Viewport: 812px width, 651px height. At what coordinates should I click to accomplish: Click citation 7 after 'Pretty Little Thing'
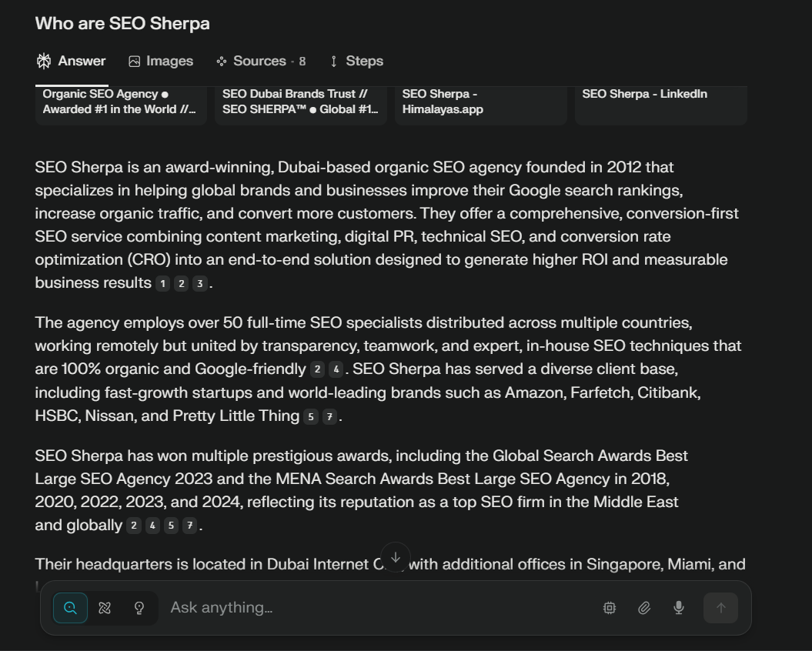pyautogui.click(x=329, y=416)
